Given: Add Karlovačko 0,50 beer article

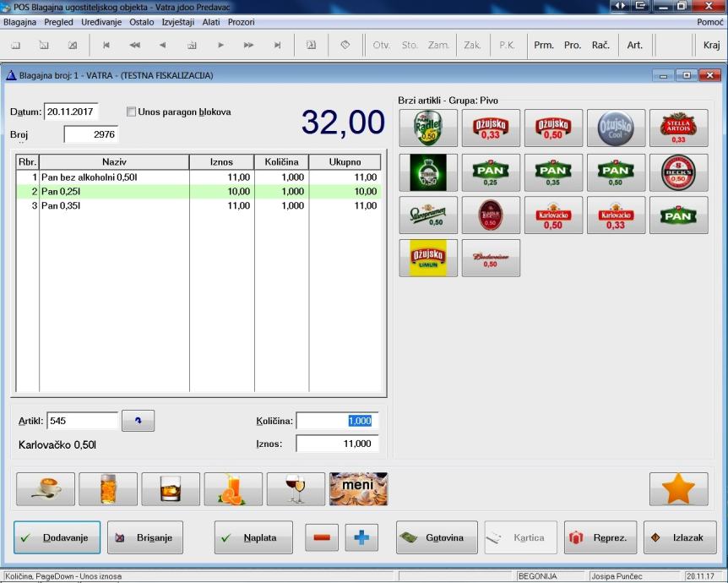Looking at the screenshot, I should point(553,215).
